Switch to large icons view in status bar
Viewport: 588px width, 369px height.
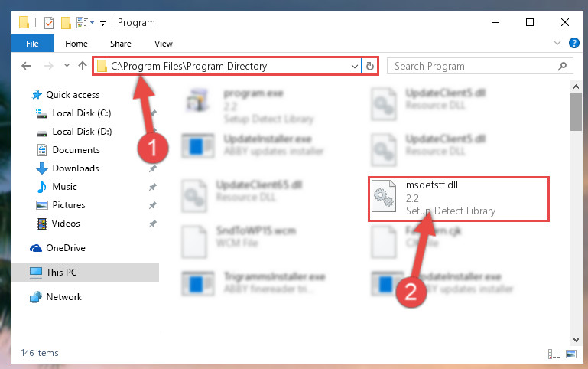click(x=571, y=354)
